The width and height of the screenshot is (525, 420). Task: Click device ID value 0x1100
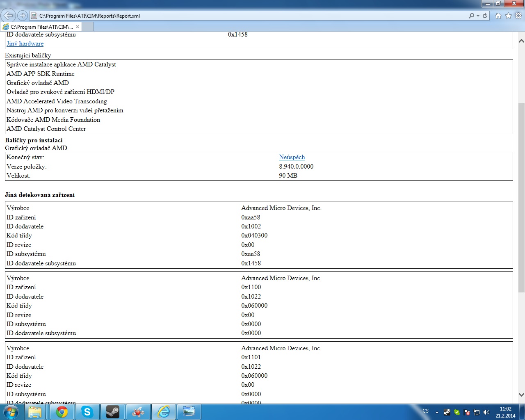[251, 287]
